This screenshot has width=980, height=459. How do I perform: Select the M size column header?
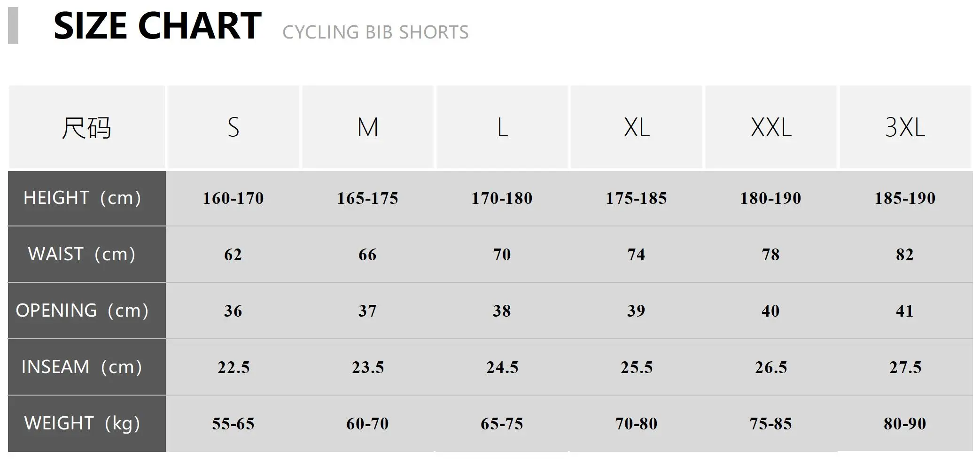(x=367, y=127)
